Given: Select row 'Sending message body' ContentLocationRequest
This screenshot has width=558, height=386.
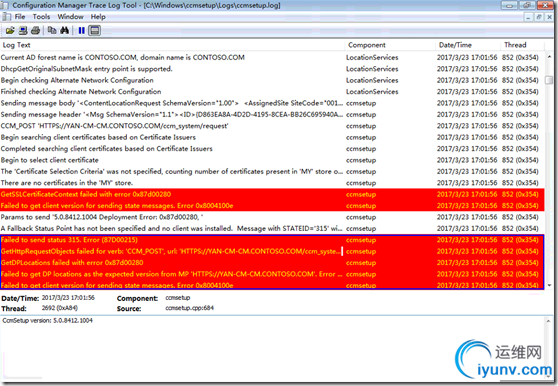Looking at the screenshot, I should click(x=272, y=103).
